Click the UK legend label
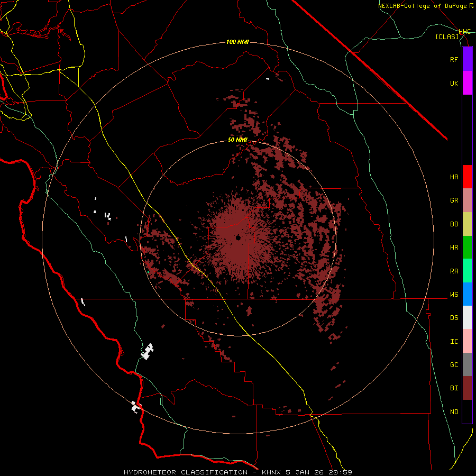This screenshot has height=476, width=476. [454, 83]
